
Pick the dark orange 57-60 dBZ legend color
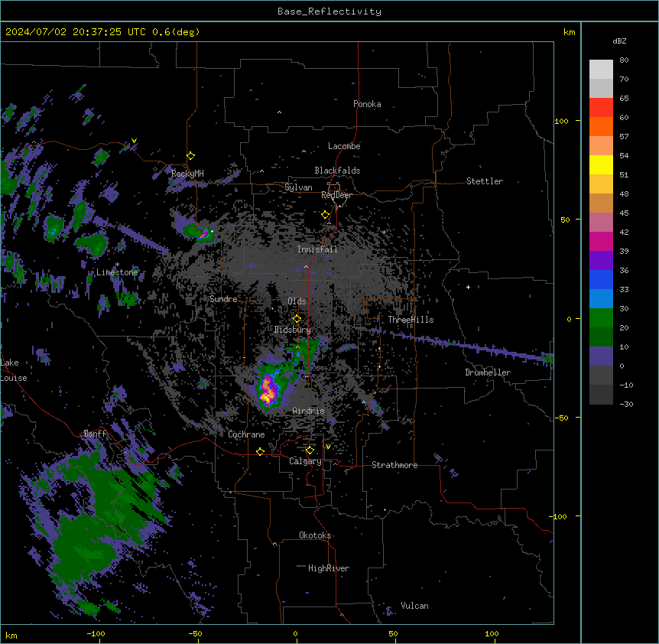coord(601,126)
